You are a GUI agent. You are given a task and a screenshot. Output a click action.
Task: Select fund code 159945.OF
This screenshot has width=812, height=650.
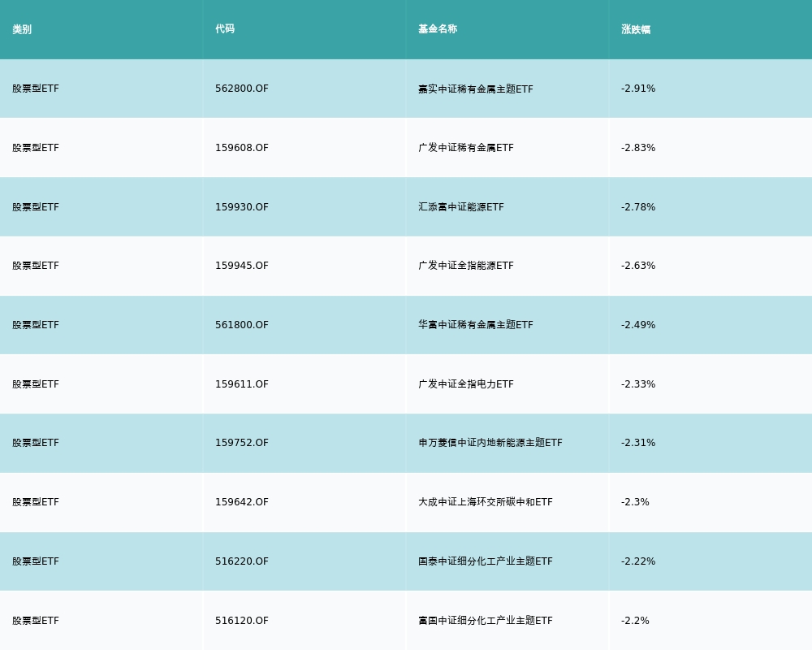click(x=242, y=266)
